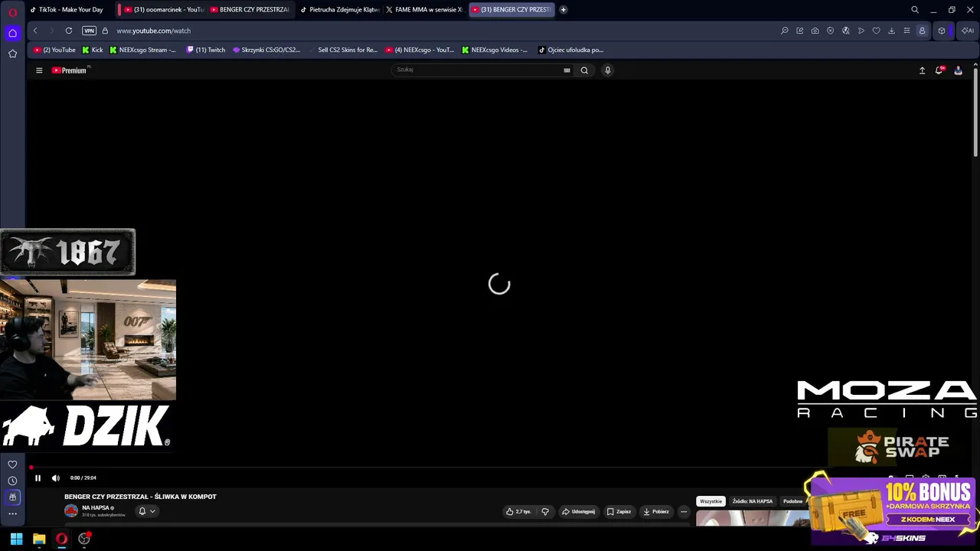Open ad blocker shield icon
980x551 pixels.
tap(831, 31)
